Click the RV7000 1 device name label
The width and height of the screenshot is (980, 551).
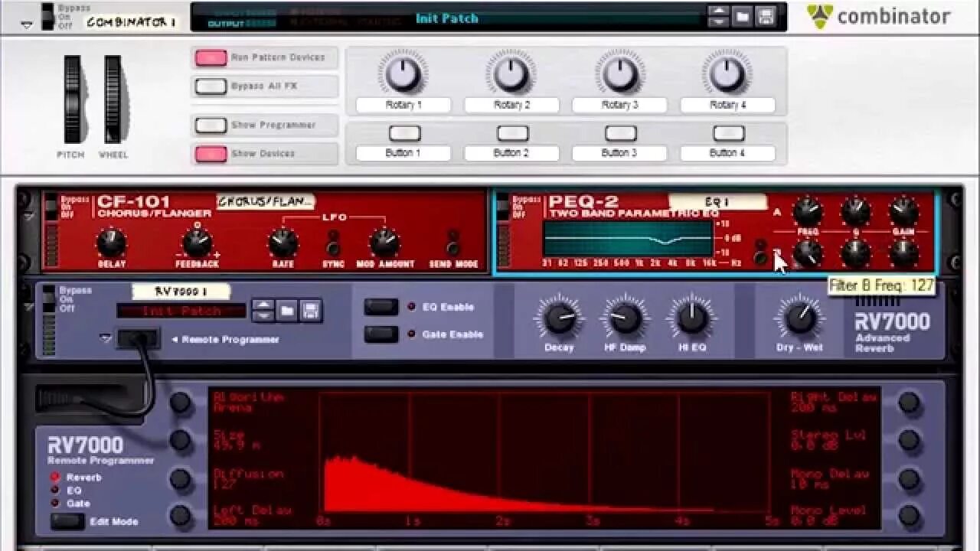pos(181,292)
